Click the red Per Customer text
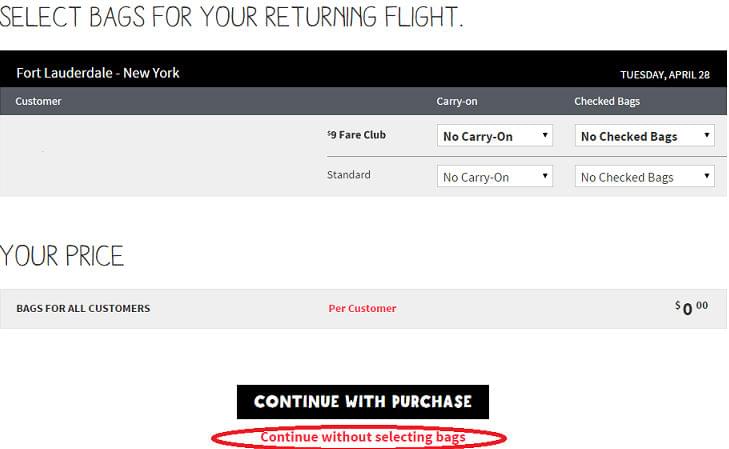This screenshot has height=449, width=729. (x=362, y=308)
